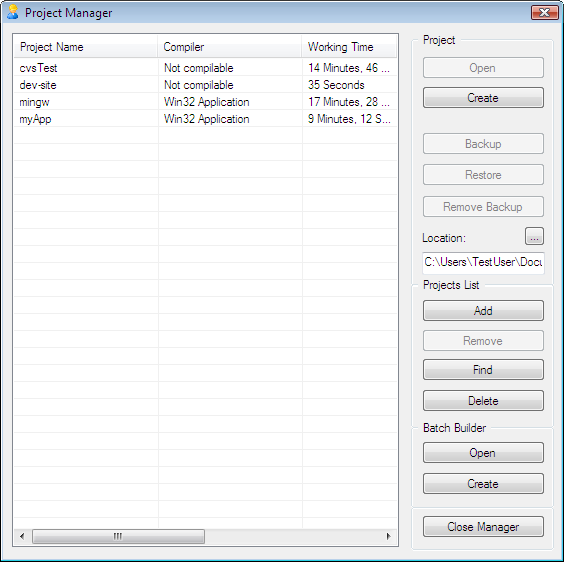Screen dimensions: 564x562
Task: Click the Location path text field
Action: coord(483,262)
